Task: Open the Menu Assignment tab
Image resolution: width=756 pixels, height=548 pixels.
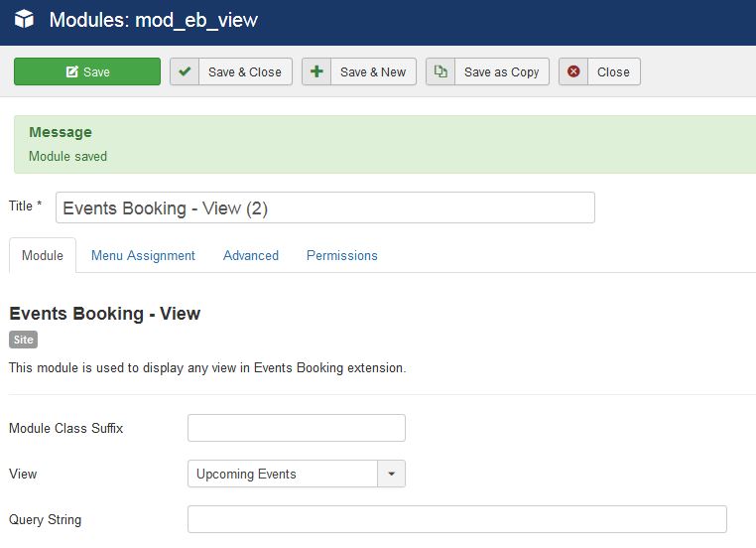Action: coord(143,255)
